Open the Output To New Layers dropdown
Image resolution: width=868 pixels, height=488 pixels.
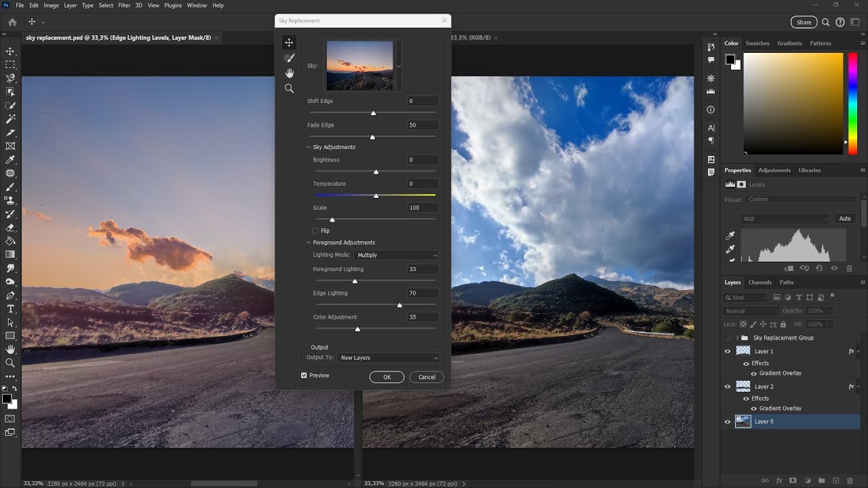388,358
